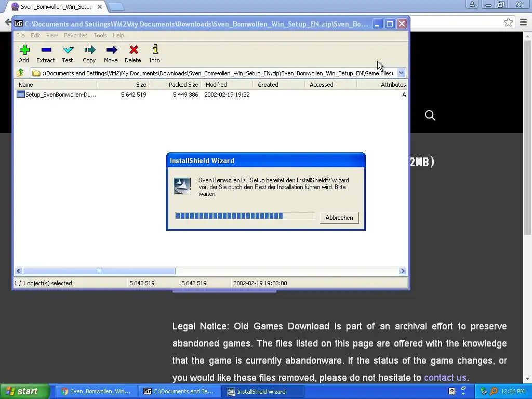Switch to the 7-Zip taskbar button
The width and height of the screenshot is (532, 399).
click(x=179, y=391)
